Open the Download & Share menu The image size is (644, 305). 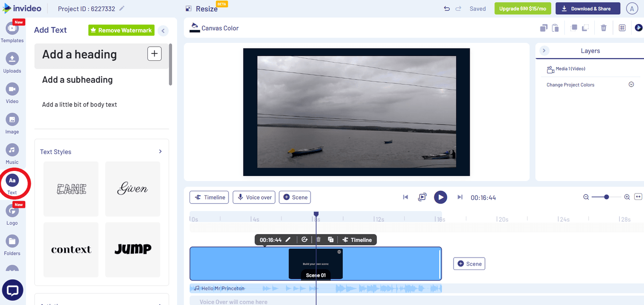587,8
